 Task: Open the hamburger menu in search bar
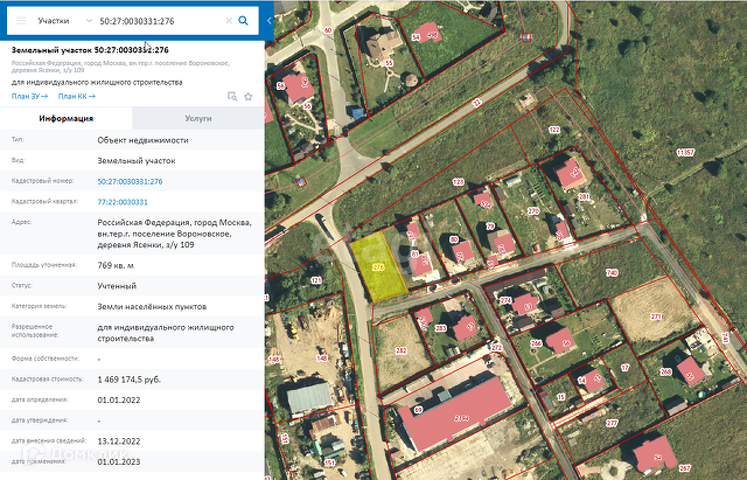point(21,21)
